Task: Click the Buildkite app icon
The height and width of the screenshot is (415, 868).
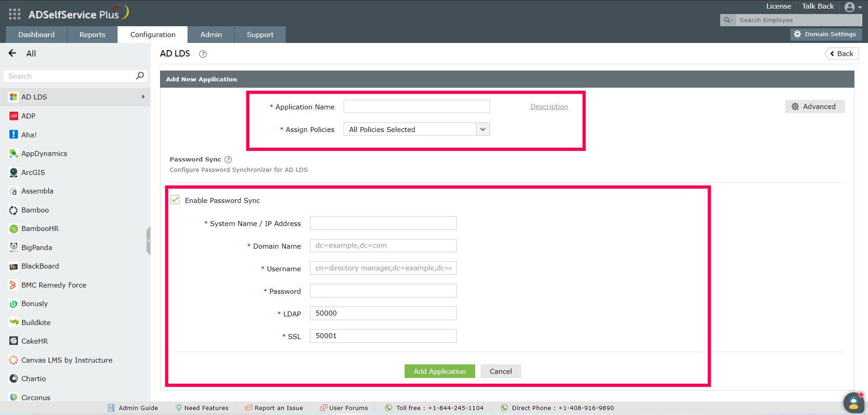Action: [14, 323]
